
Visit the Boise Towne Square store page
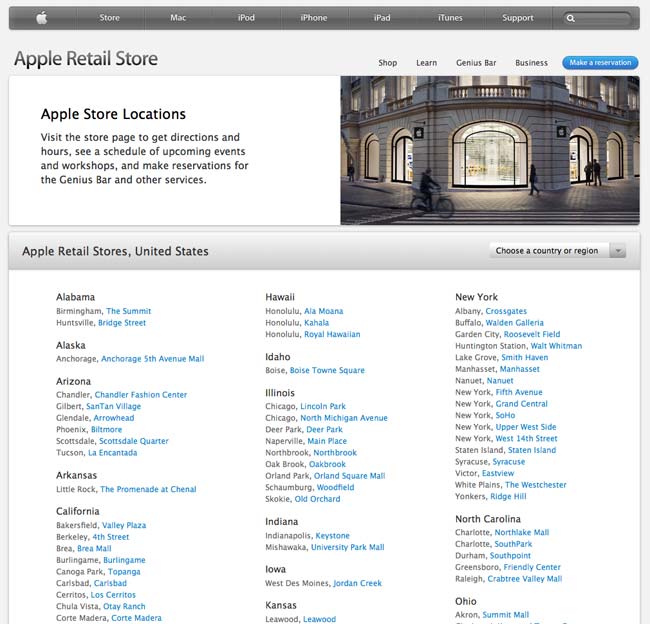coord(327,370)
